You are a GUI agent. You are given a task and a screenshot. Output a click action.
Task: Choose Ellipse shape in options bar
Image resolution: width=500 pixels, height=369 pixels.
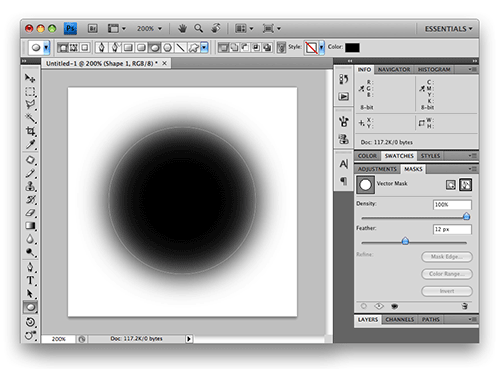pyautogui.click(x=154, y=48)
